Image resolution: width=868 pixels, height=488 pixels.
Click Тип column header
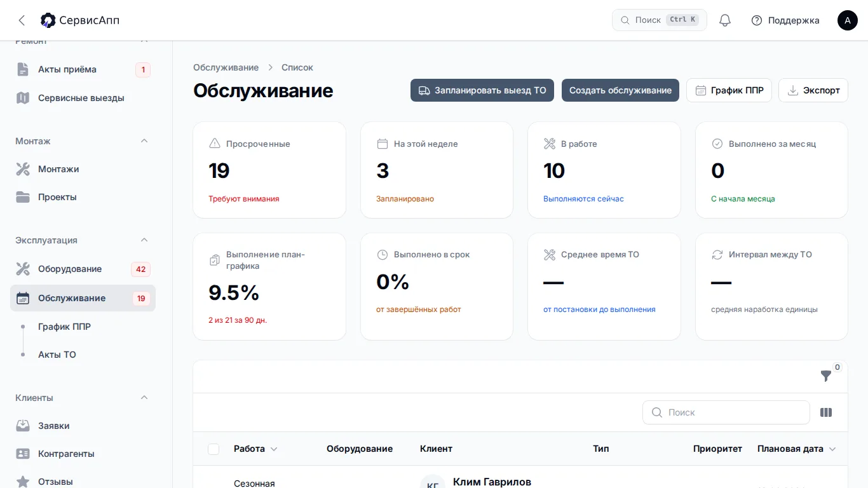(600, 449)
